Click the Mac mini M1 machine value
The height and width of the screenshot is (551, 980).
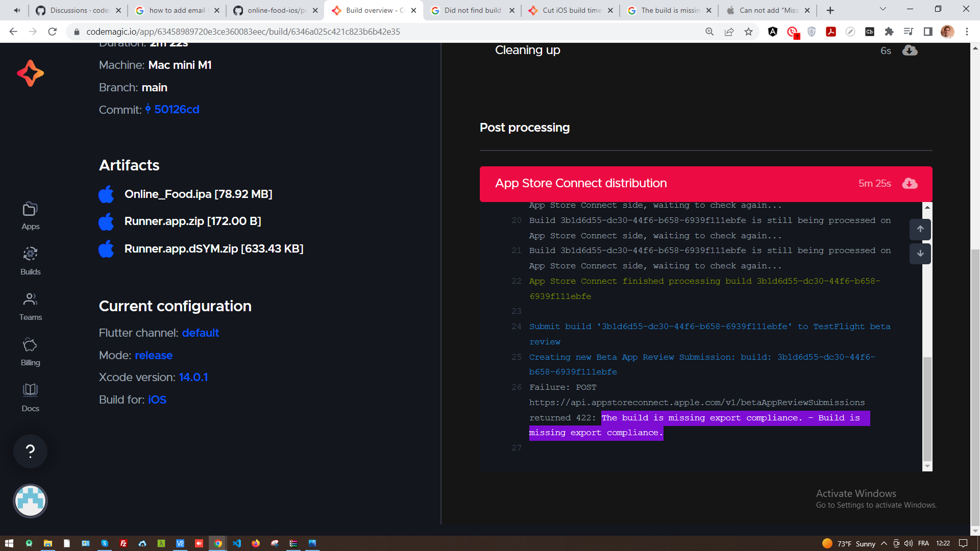(180, 65)
